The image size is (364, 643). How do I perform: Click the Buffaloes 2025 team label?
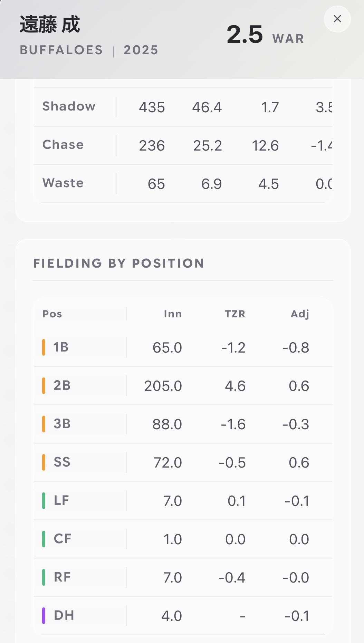(89, 50)
